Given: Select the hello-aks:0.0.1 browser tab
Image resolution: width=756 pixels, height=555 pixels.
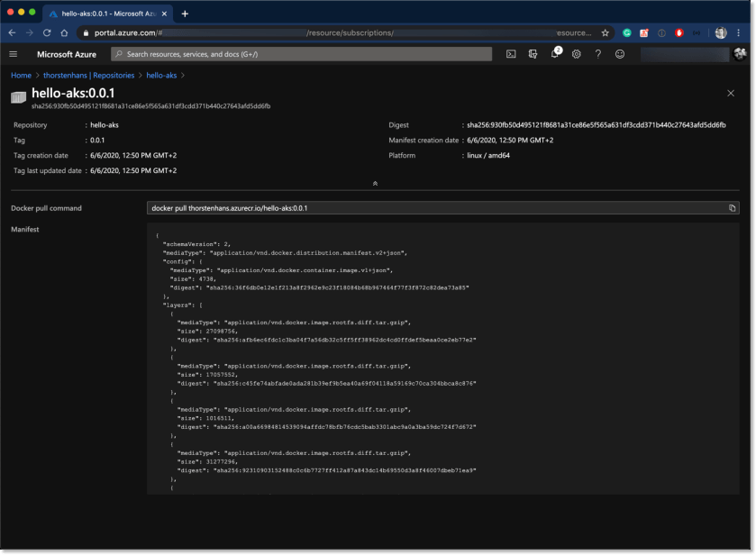Looking at the screenshot, I should point(107,14).
